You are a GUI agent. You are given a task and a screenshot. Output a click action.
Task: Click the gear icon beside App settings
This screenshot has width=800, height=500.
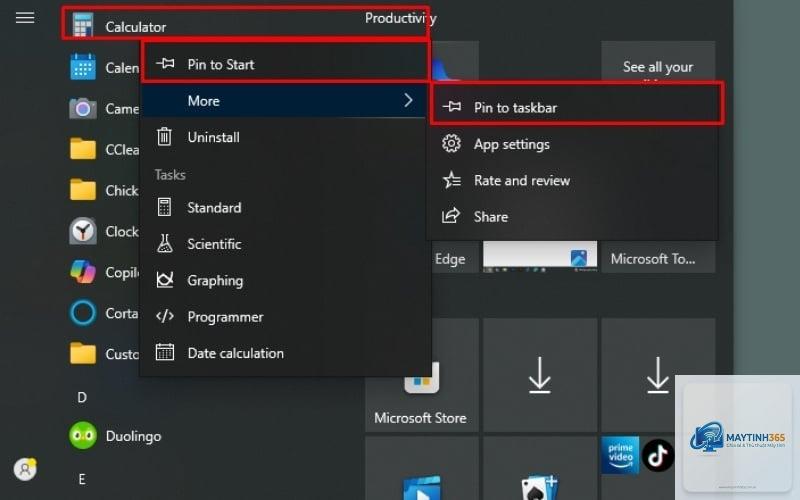pos(451,143)
